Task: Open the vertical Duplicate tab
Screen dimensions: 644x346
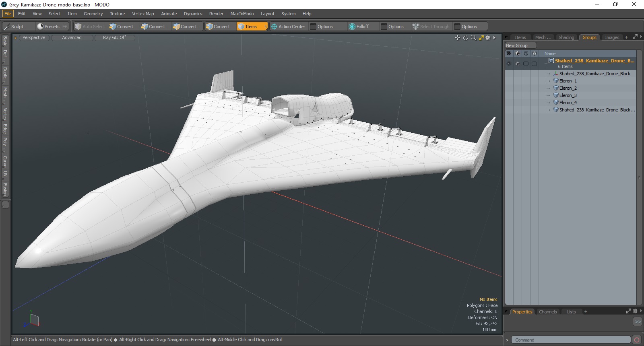Action: click(5, 75)
